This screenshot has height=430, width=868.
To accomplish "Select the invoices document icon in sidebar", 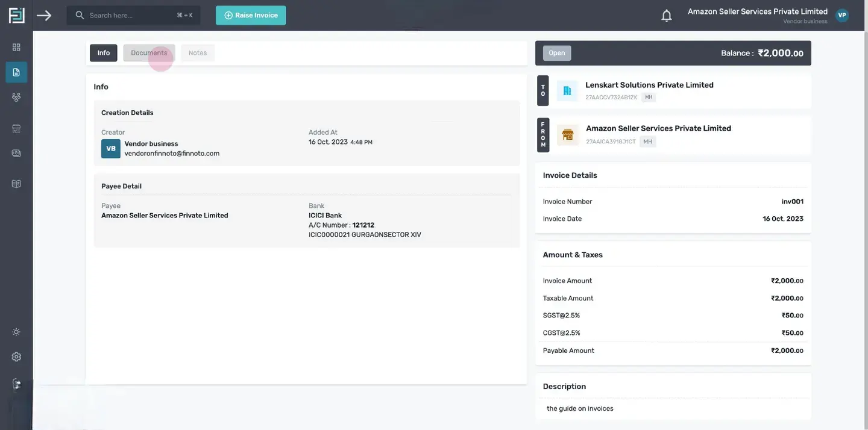I will pyautogui.click(x=16, y=72).
